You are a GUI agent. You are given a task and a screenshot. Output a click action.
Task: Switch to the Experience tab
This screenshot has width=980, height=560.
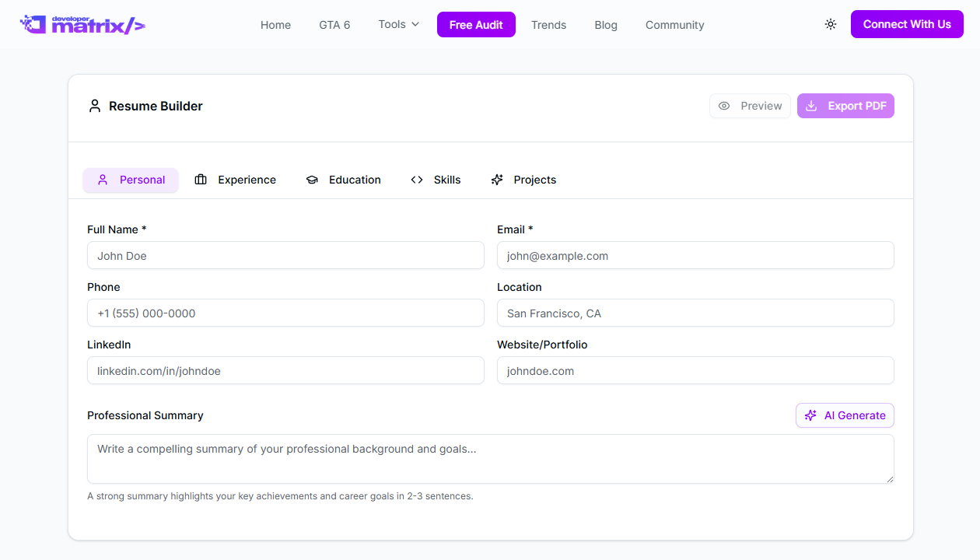pos(235,180)
